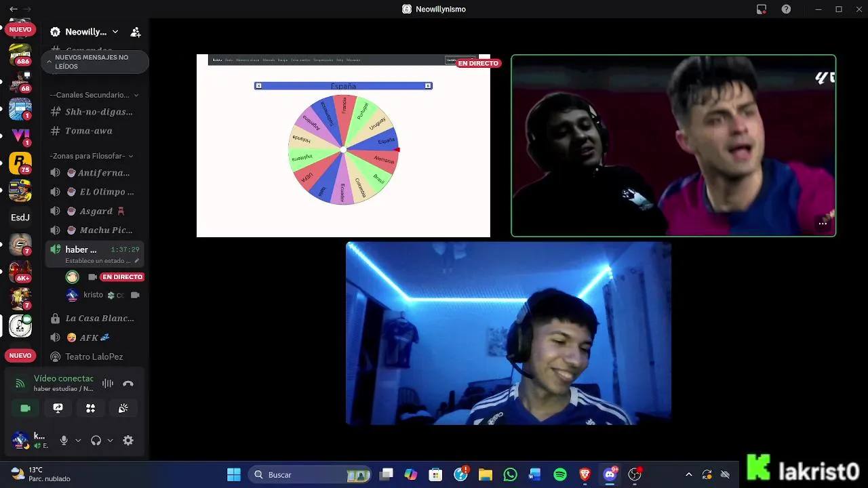Open the server with 6K+ notification badge
The height and width of the screenshot is (488, 868).
(x=20, y=272)
